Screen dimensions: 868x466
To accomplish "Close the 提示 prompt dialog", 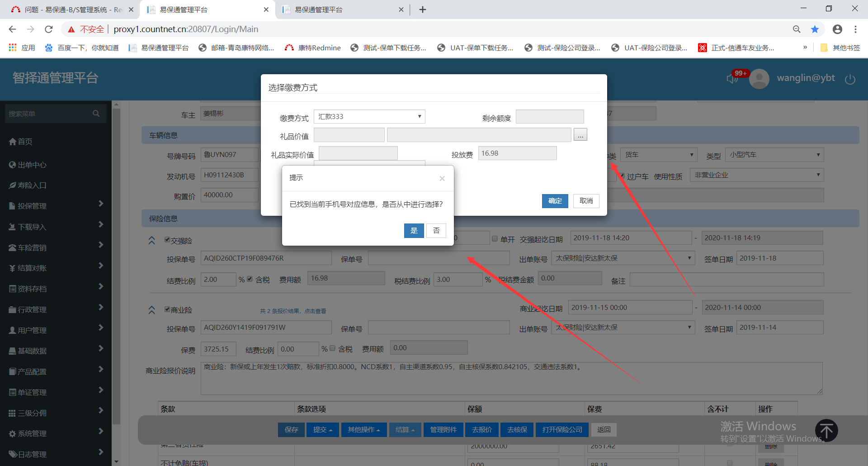I will pos(442,178).
